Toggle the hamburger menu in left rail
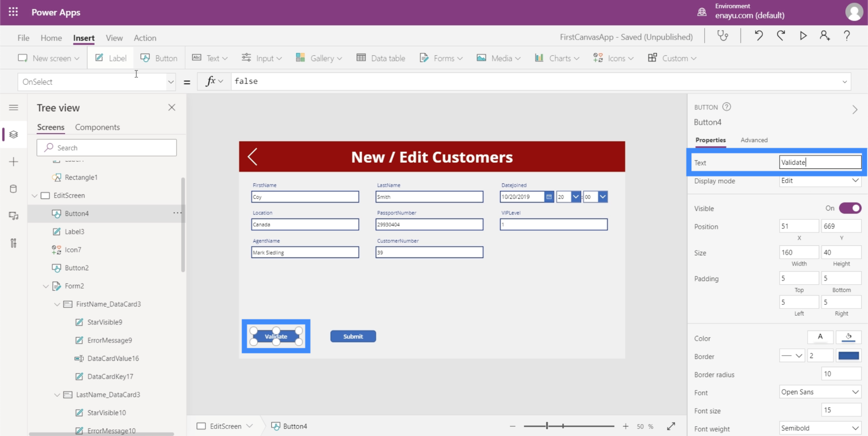The width and height of the screenshot is (868, 436). click(x=13, y=107)
